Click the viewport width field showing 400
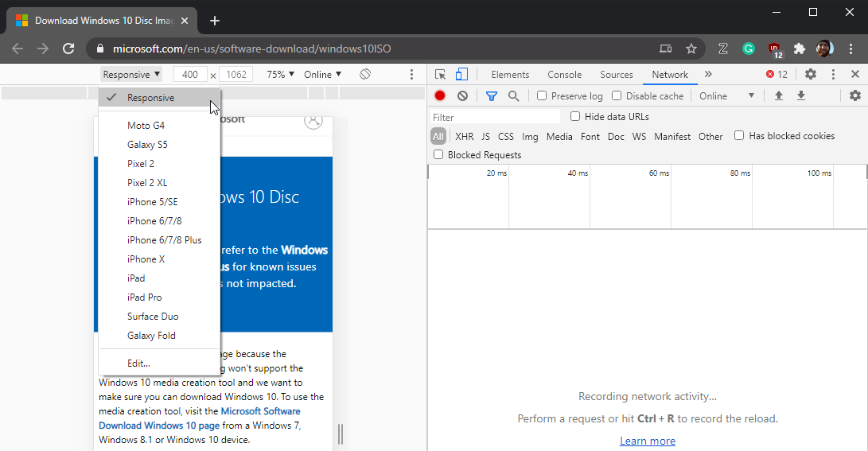The image size is (868, 451). (x=190, y=74)
